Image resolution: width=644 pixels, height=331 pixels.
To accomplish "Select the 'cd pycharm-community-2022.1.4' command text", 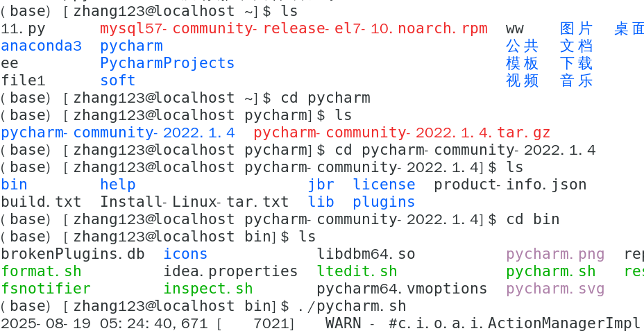I will pos(466,151).
